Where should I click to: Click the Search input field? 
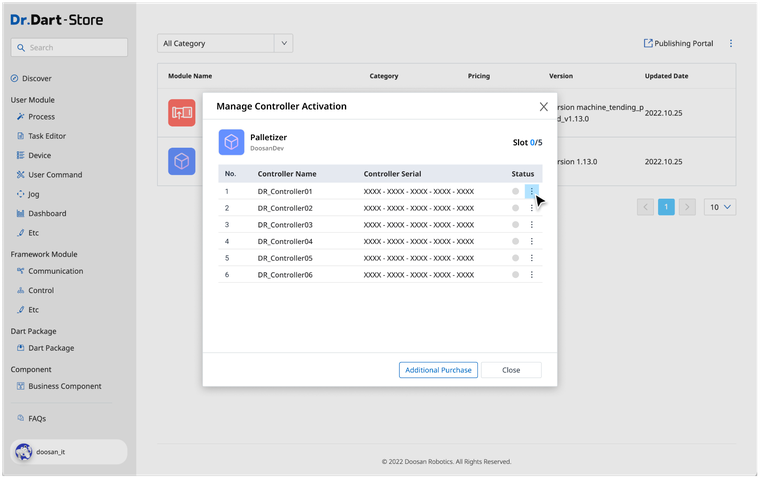[x=69, y=47]
